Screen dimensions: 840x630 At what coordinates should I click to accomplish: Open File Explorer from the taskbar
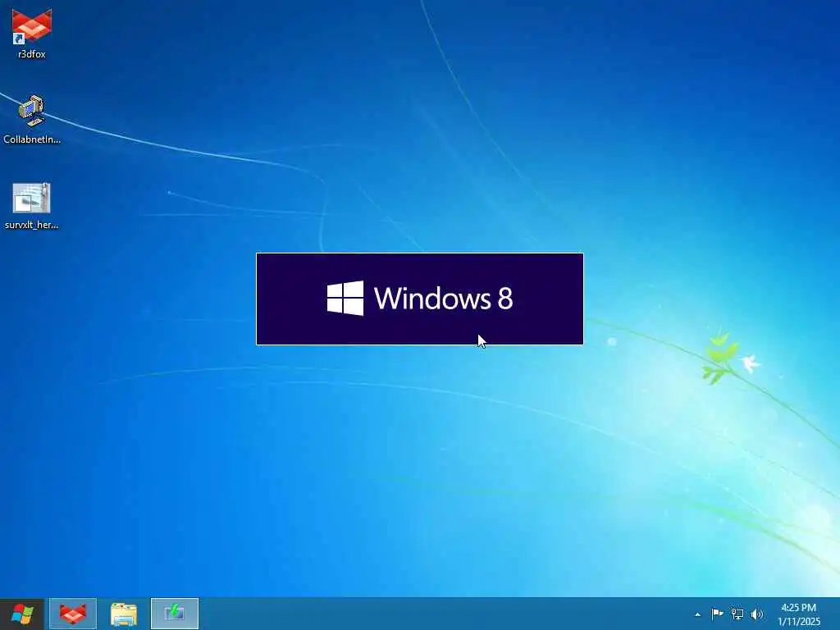[x=124, y=614]
